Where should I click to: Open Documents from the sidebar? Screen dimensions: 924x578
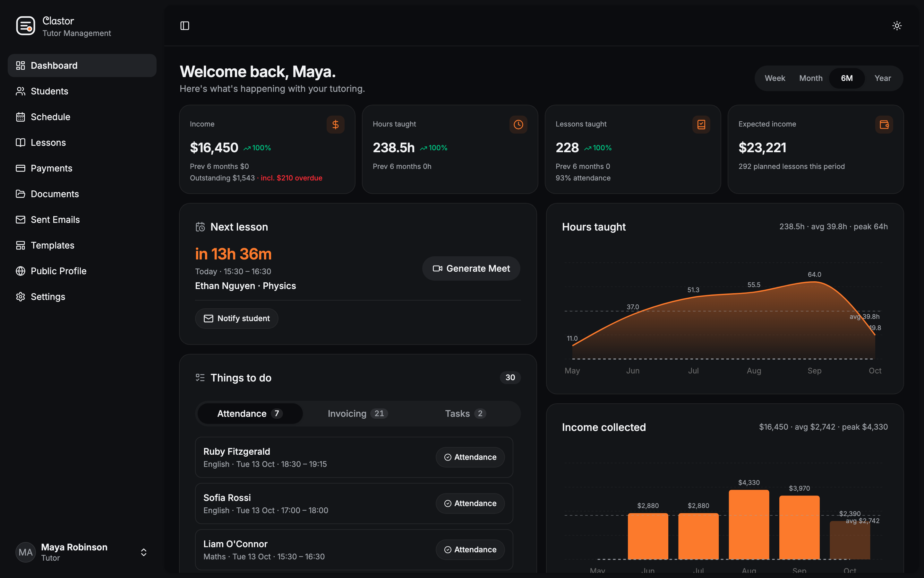[82, 194]
